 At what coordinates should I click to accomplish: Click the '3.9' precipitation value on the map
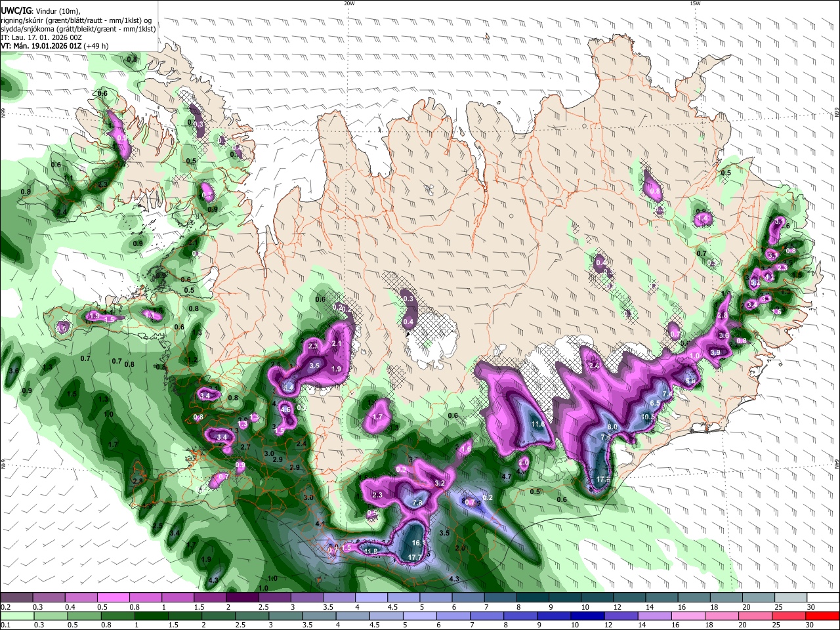(x=715, y=353)
